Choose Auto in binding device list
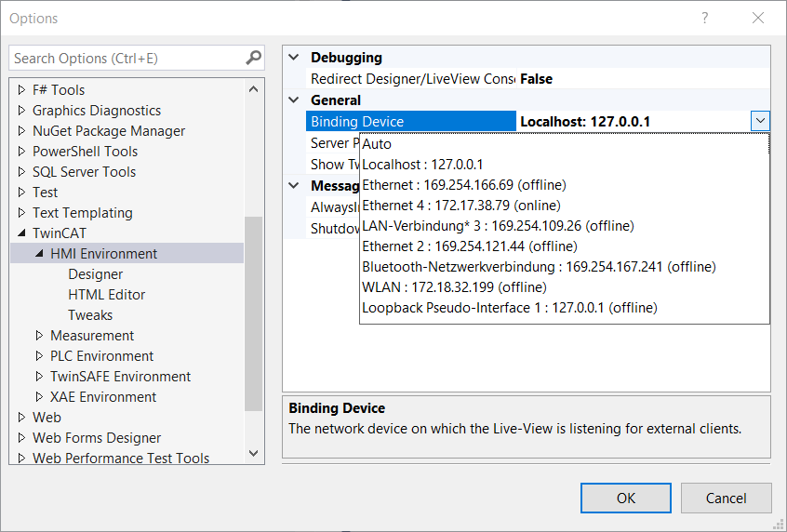 pyautogui.click(x=565, y=144)
